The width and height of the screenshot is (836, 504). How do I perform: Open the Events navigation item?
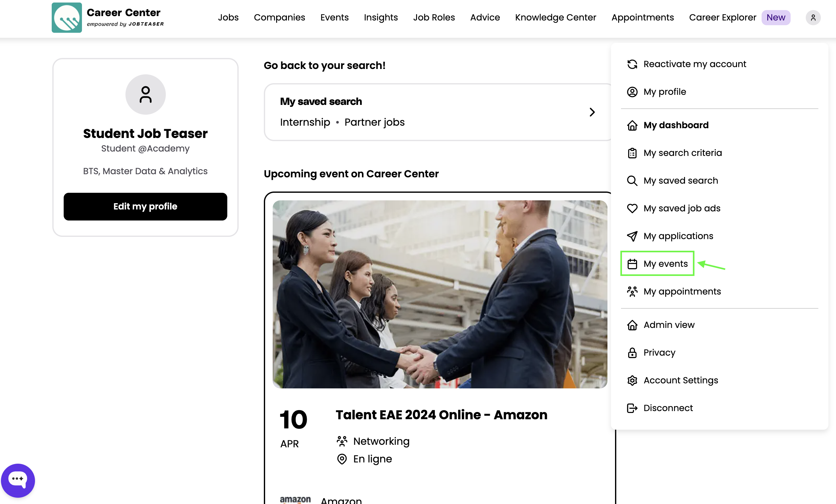(334, 18)
